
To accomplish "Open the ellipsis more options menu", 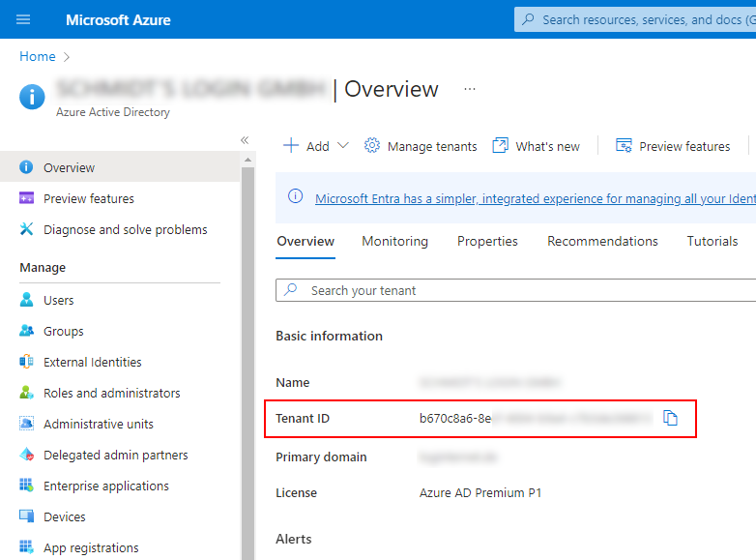I will coord(470,89).
